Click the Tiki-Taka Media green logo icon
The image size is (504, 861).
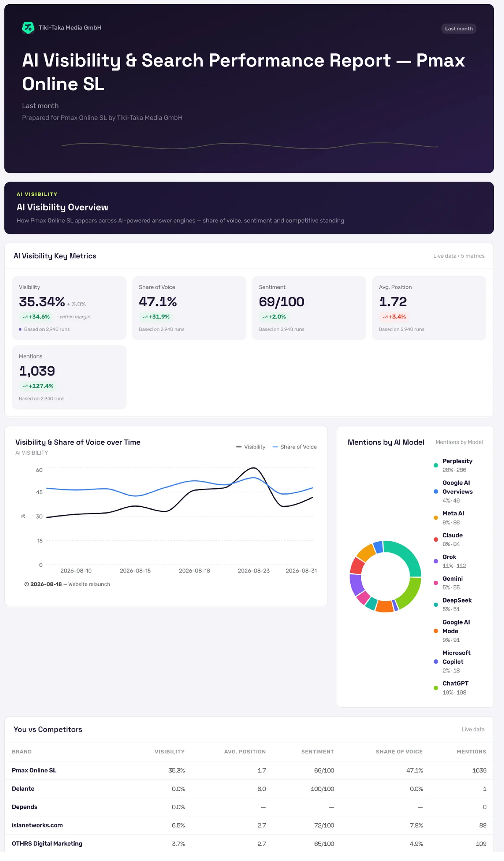pos(28,28)
